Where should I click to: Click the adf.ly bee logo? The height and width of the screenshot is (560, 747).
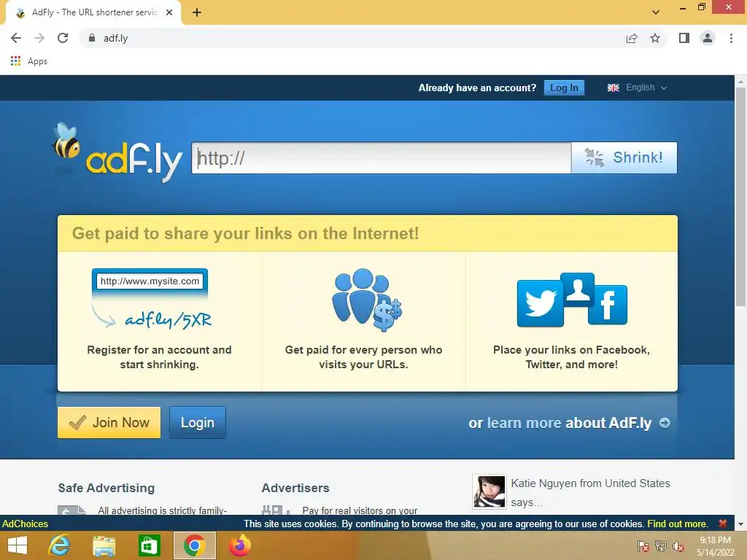tap(117, 152)
